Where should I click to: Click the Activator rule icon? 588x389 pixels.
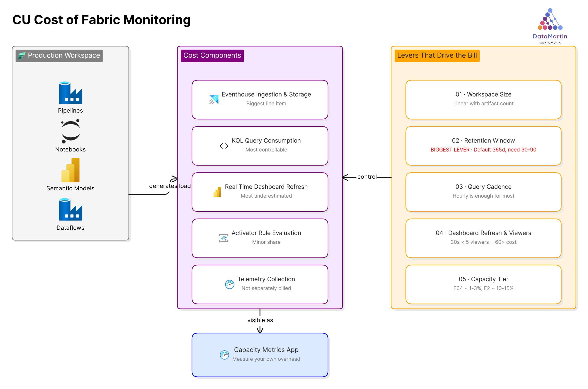pyautogui.click(x=224, y=239)
